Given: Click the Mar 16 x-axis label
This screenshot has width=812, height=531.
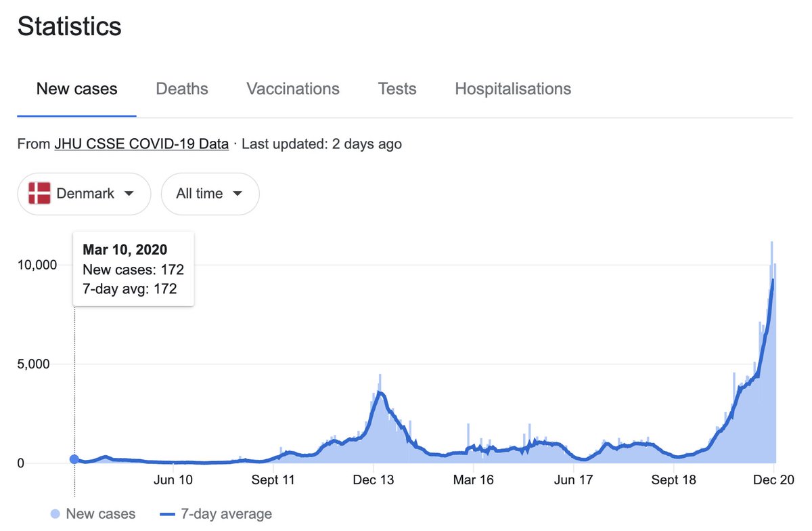Looking at the screenshot, I should 473,480.
